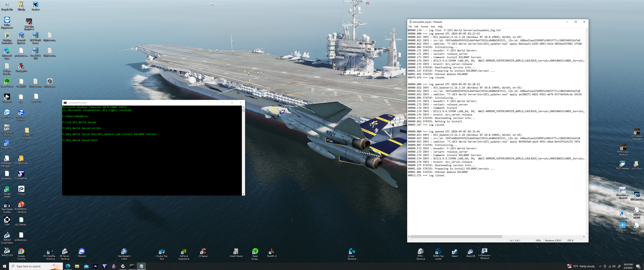Click the taskbar search box
This screenshot has height=270, width=644.
coord(36,266)
